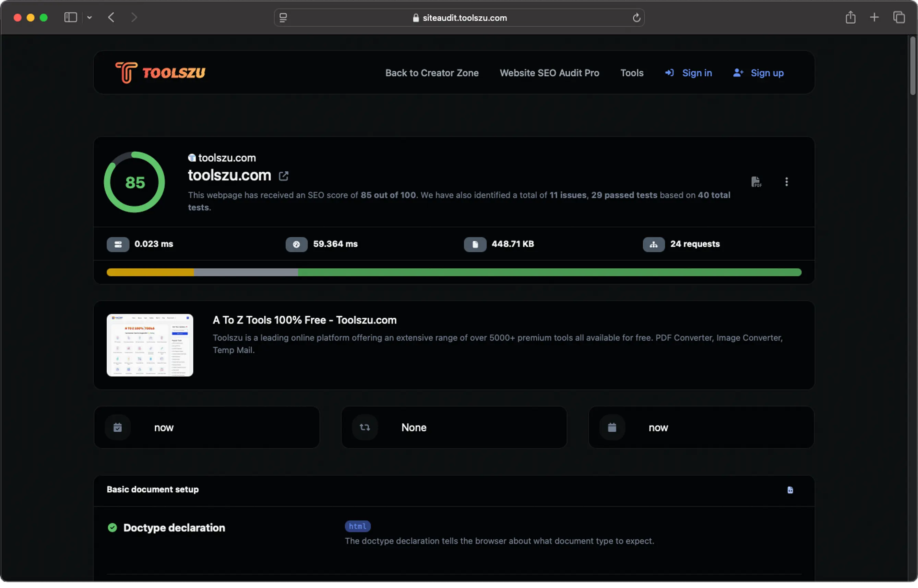Open the Website SEO Audit Pro menu
This screenshot has height=588, width=918.
tap(549, 72)
